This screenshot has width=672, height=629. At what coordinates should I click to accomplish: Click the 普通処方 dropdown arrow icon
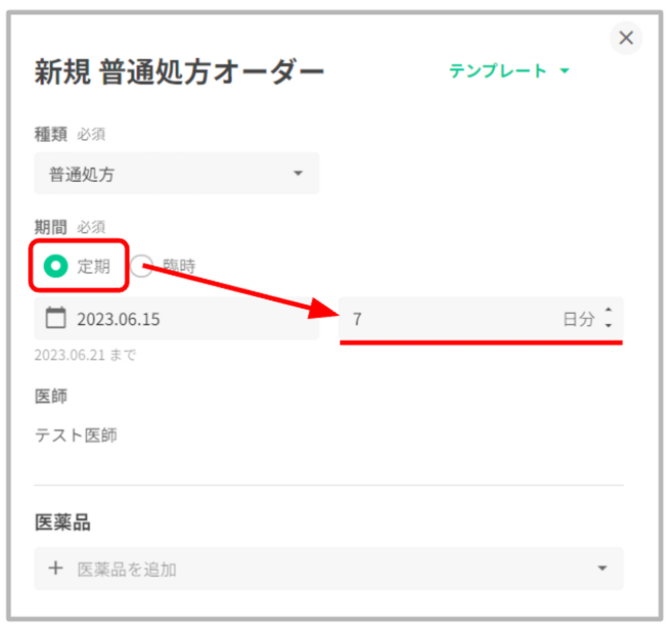coord(297,173)
